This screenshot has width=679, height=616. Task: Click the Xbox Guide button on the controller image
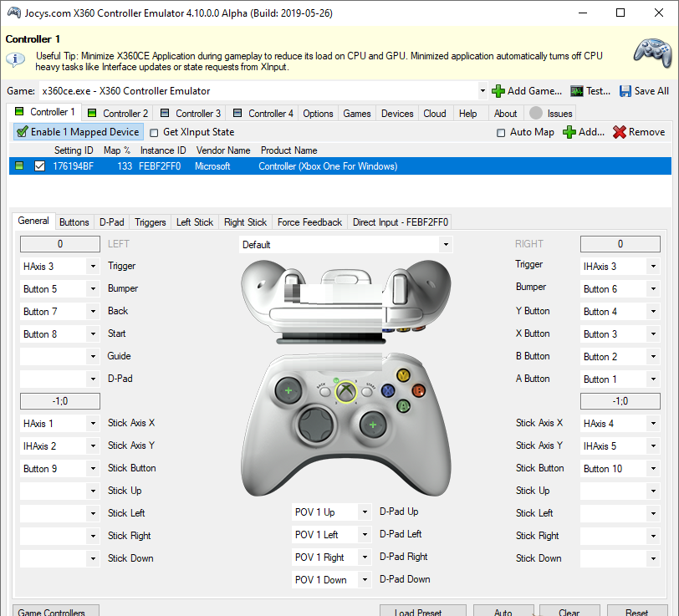coord(345,390)
